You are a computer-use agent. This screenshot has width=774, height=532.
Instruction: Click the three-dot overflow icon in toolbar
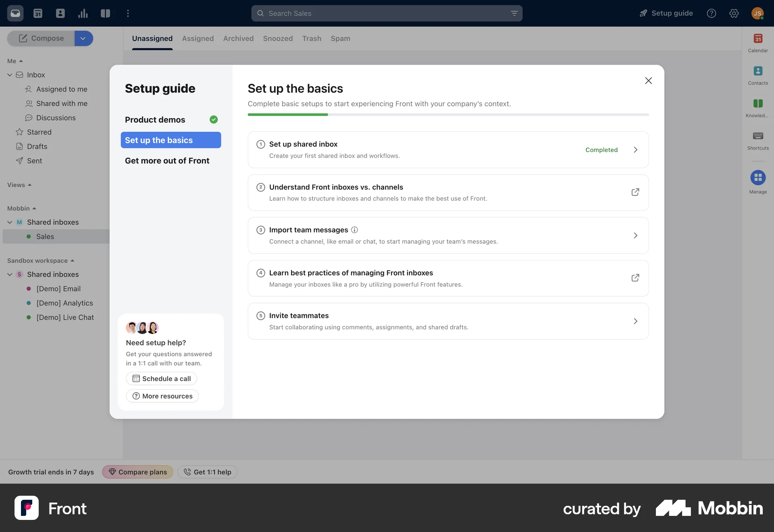click(128, 13)
